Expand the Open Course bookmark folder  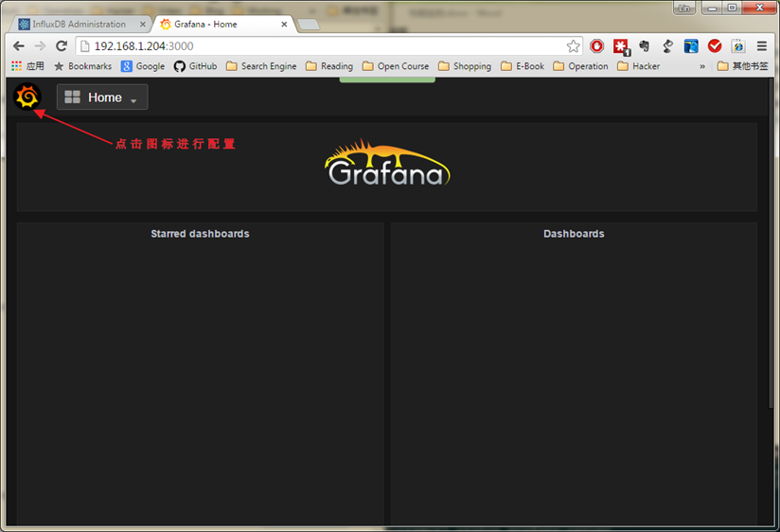tap(396, 66)
